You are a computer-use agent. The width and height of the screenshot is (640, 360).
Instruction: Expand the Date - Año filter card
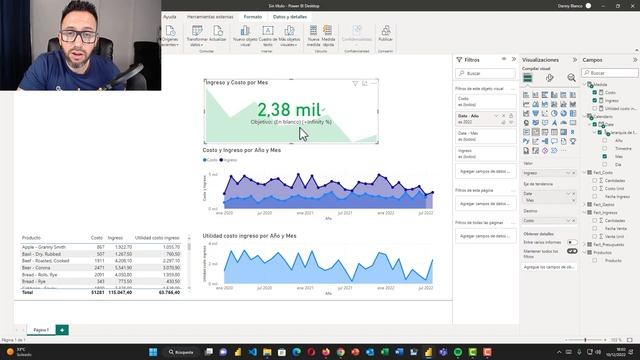pos(496,116)
